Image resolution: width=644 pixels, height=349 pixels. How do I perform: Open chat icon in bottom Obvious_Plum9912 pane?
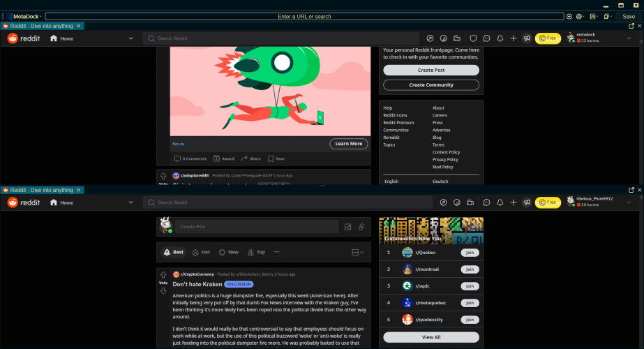[x=487, y=202]
